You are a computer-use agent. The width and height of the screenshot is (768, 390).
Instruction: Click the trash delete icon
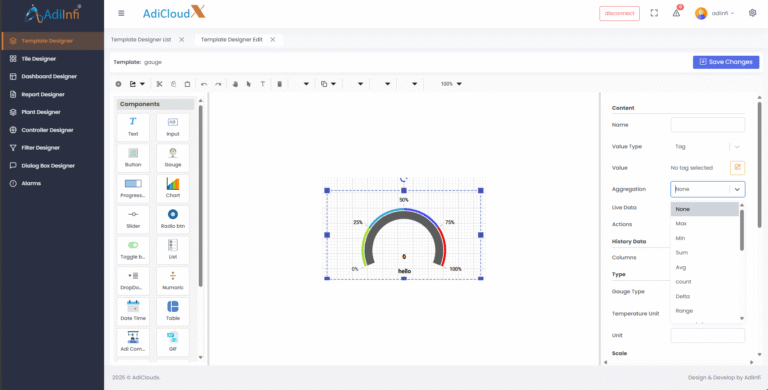click(279, 84)
